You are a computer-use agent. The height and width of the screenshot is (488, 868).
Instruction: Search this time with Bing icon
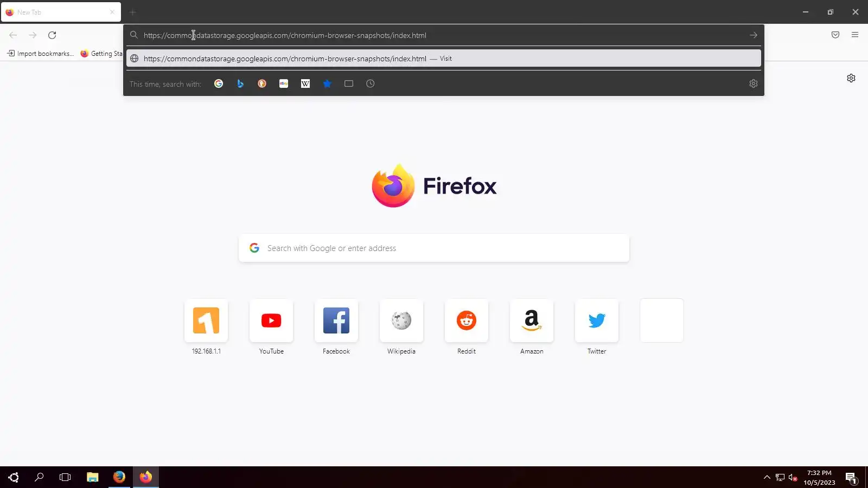(x=240, y=84)
